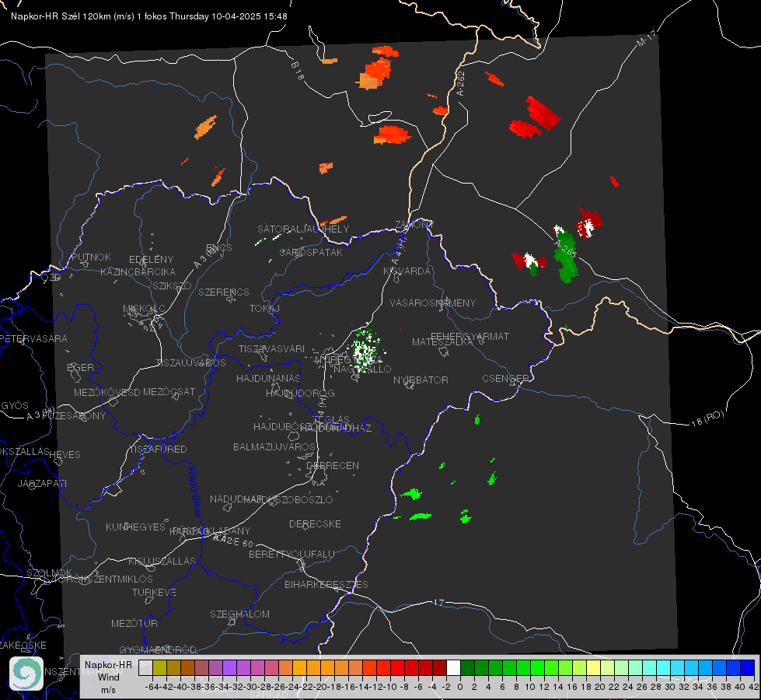Viewport: 761px width, 700px height.
Task: Click the teal swirl logo icon
Action: [26, 674]
